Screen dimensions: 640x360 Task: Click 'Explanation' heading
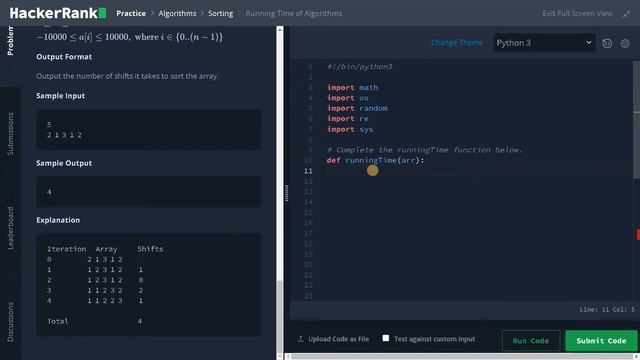tap(58, 220)
